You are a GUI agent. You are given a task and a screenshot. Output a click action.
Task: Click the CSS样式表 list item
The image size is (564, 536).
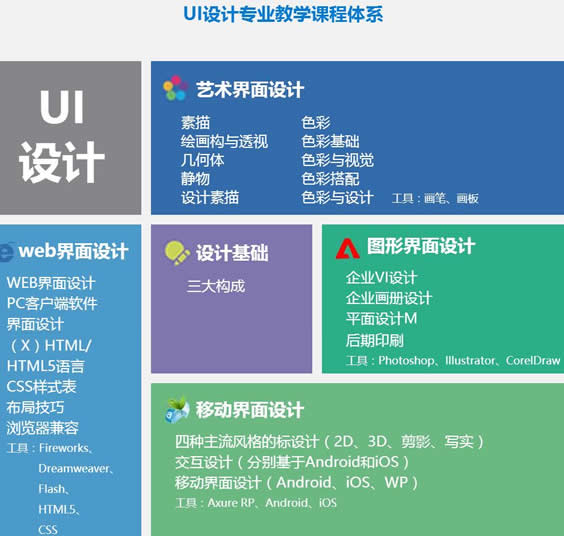pyautogui.click(x=41, y=387)
